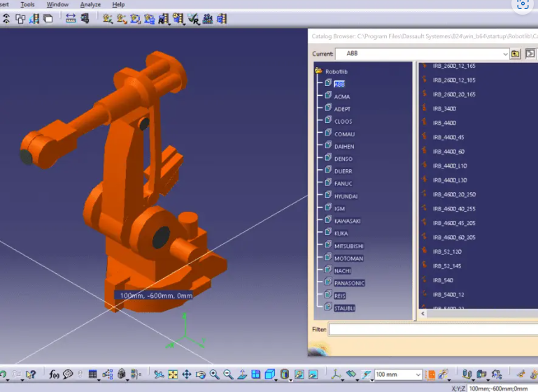Viewport: 538px width, 392px height.
Task: Click the Undo arrow icon
Action: tap(3, 375)
